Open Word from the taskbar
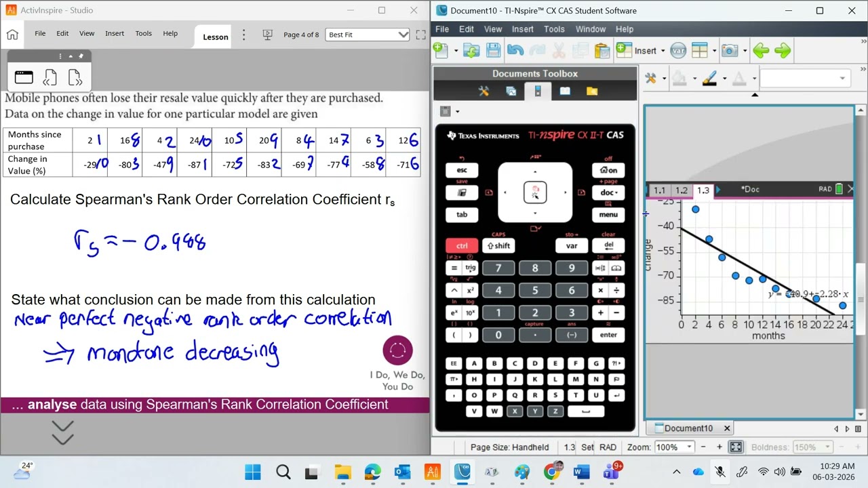This screenshot has height=488, width=868. (582, 472)
